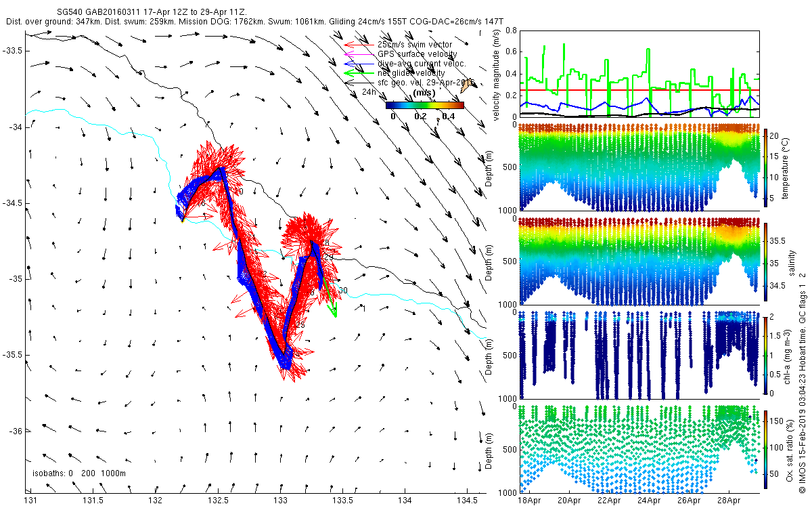Click the horizontal velocity colorbar on the map
Image resolution: width=812 pixels, height=508 pixels.
click(425, 105)
